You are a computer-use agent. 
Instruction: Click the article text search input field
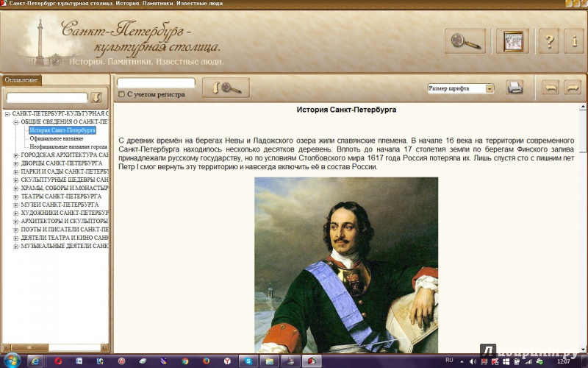156,82
